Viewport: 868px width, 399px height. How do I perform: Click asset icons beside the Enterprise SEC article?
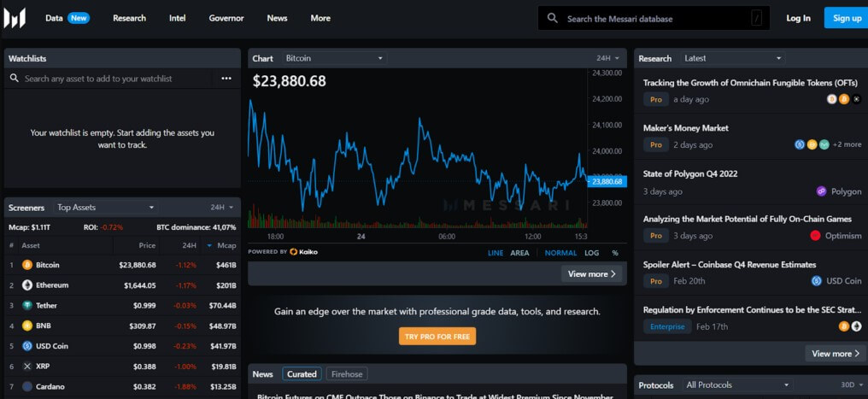point(850,326)
